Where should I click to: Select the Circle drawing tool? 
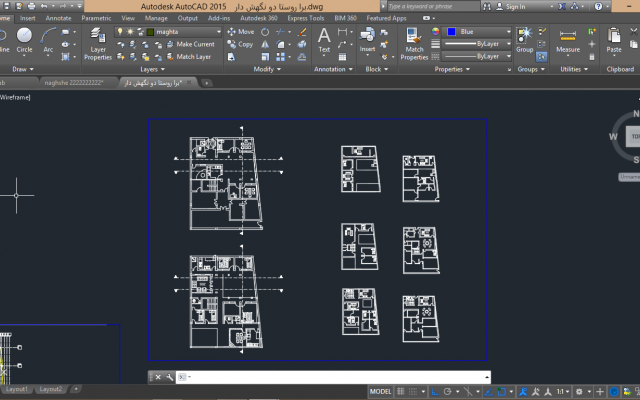(24, 40)
